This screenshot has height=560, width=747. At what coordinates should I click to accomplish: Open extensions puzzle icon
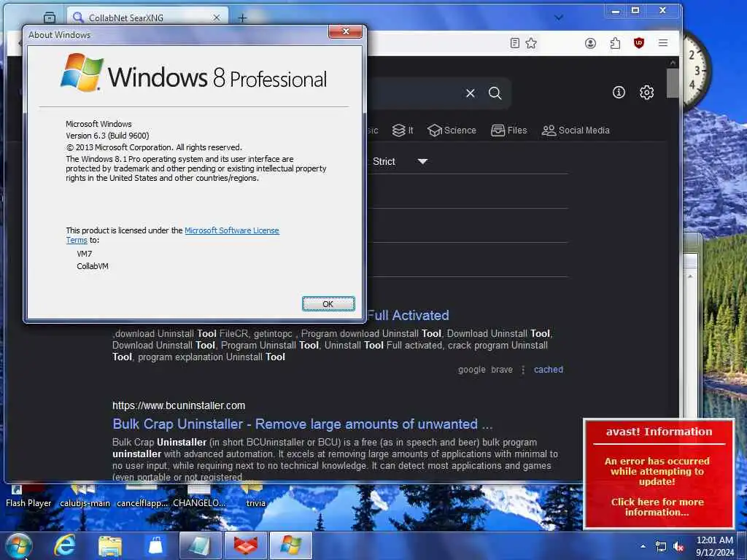tap(615, 43)
